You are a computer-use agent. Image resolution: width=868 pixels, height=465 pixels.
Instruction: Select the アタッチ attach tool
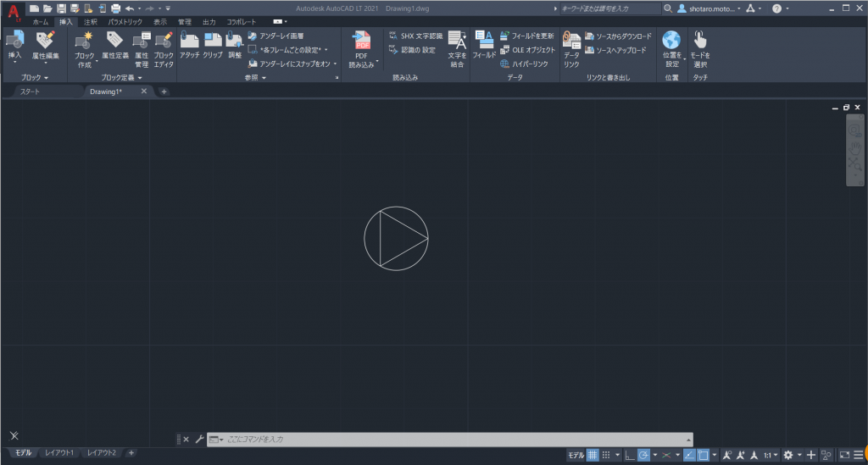pos(189,46)
